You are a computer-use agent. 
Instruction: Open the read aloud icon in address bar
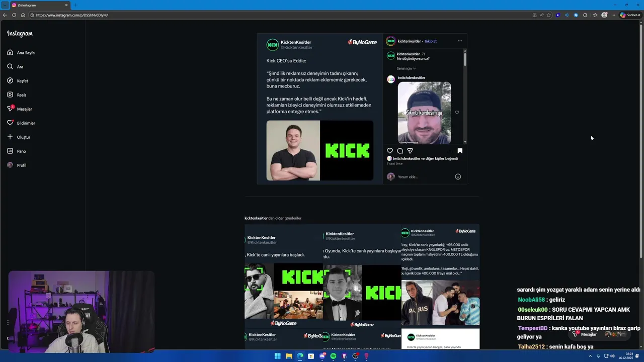pos(541,15)
